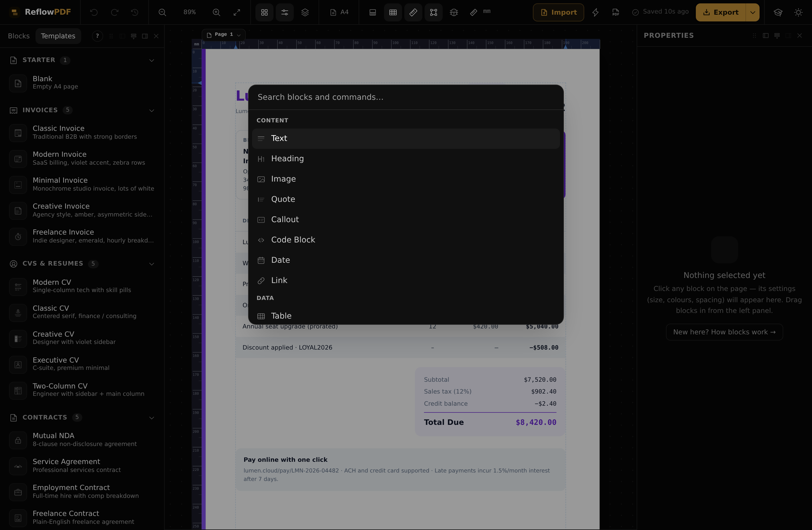Click the drag grip on Properties panel header
812x530 pixels.
point(754,36)
